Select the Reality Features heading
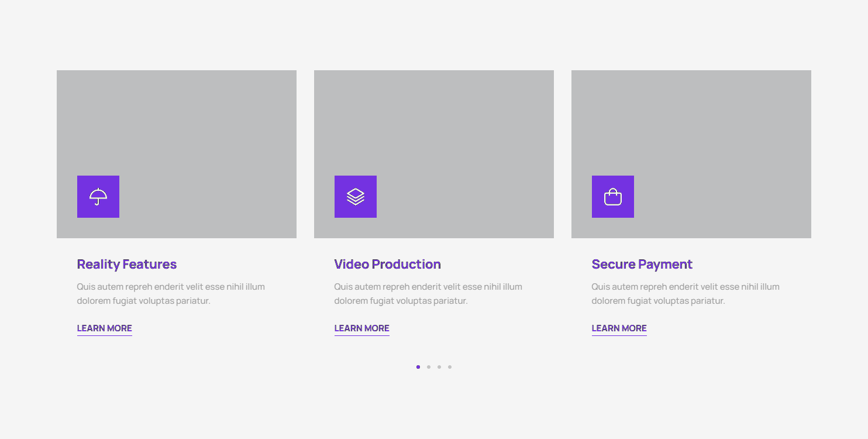 (127, 265)
